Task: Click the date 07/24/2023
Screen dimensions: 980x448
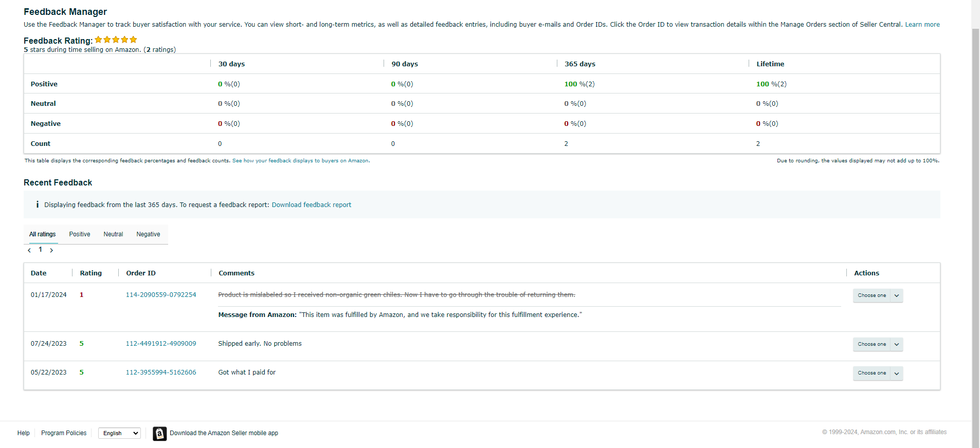Action: point(48,344)
